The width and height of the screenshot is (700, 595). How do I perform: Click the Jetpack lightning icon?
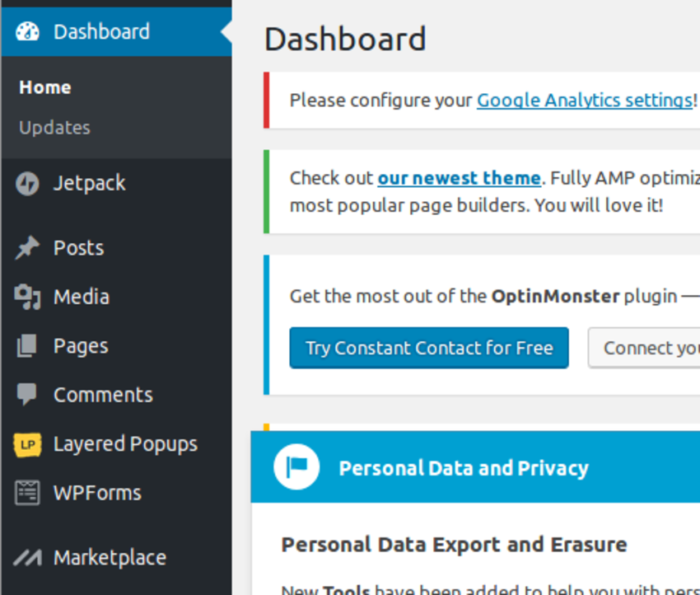pyautogui.click(x=28, y=184)
